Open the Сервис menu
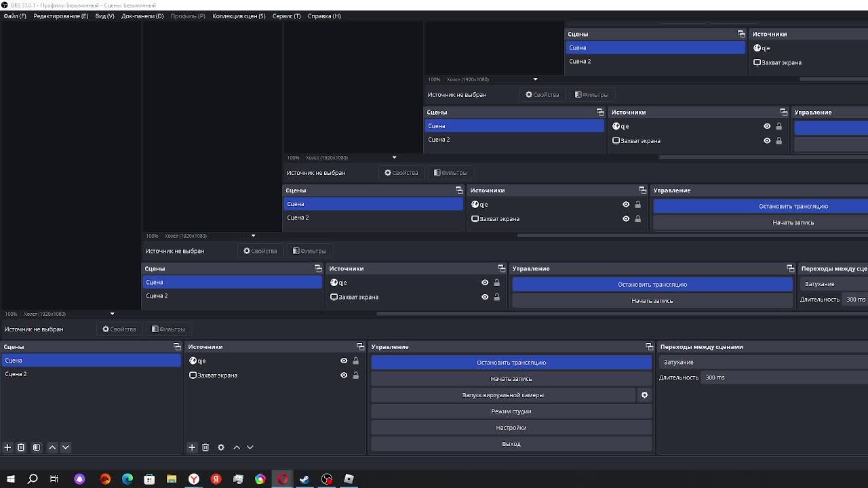868x488 pixels. [286, 16]
